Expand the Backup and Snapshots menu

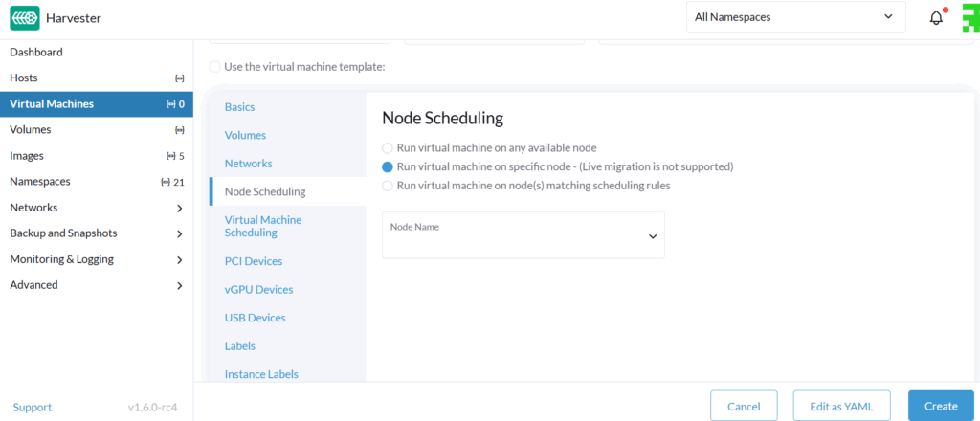tap(96, 233)
